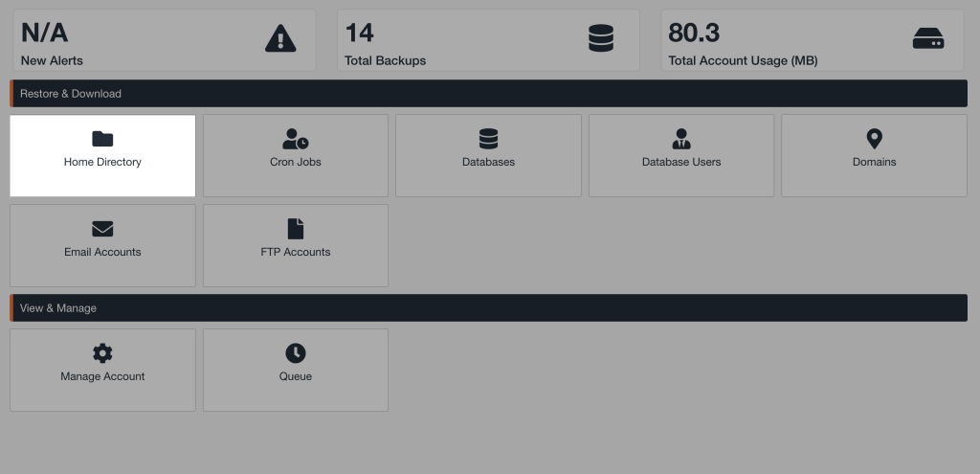980x474 pixels.
Task: Click the FTP Accounts label
Action: pyautogui.click(x=295, y=252)
